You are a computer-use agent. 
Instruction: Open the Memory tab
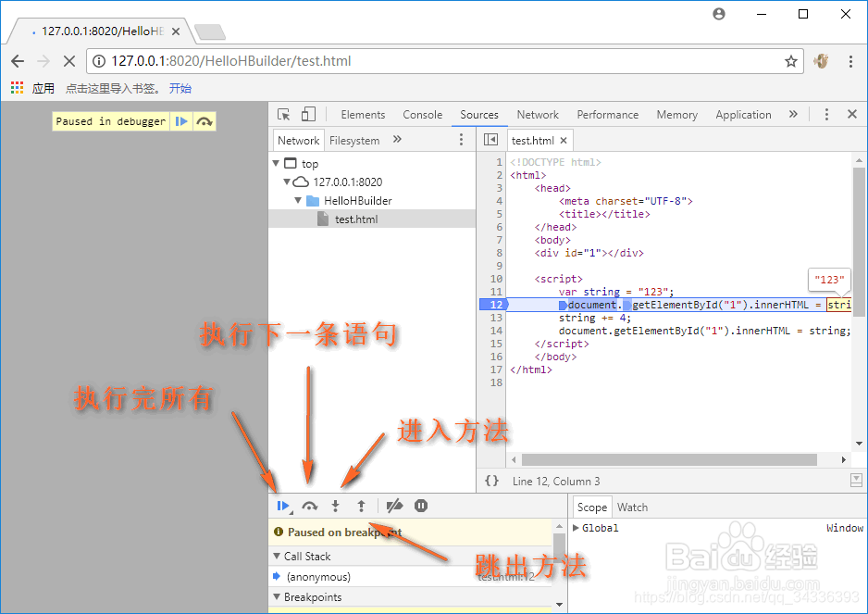(676, 115)
